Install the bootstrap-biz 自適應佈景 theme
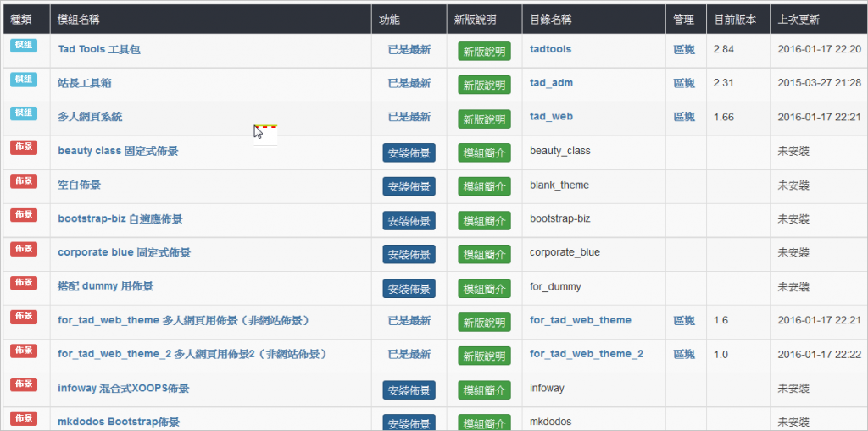This screenshot has width=868, height=431. click(x=409, y=221)
